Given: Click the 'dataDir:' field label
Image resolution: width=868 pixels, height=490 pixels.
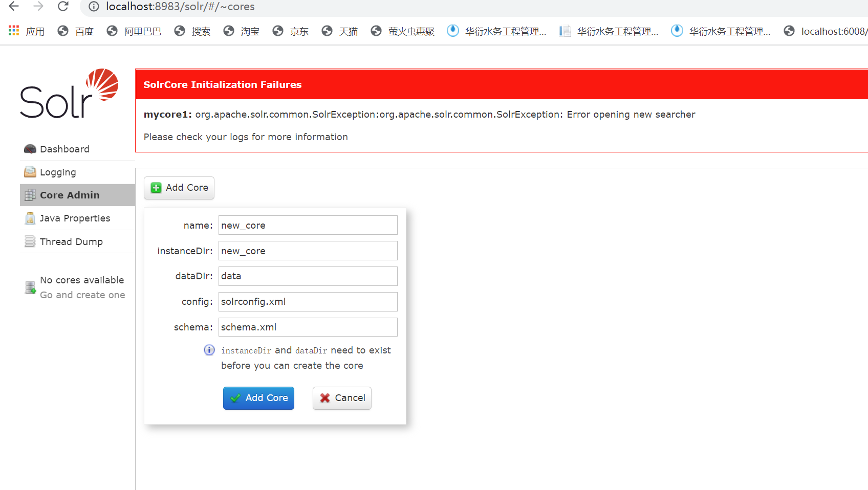Looking at the screenshot, I should (194, 276).
